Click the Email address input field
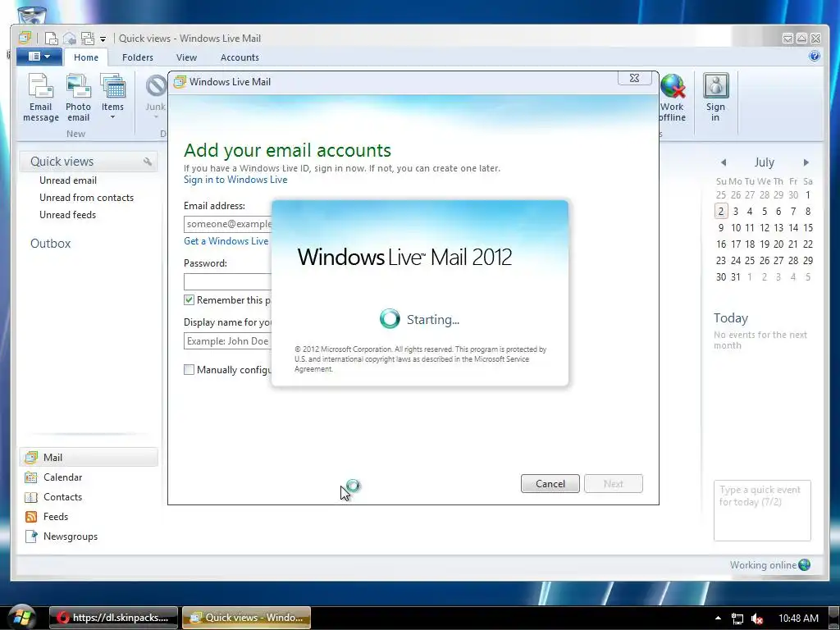 pos(228,224)
